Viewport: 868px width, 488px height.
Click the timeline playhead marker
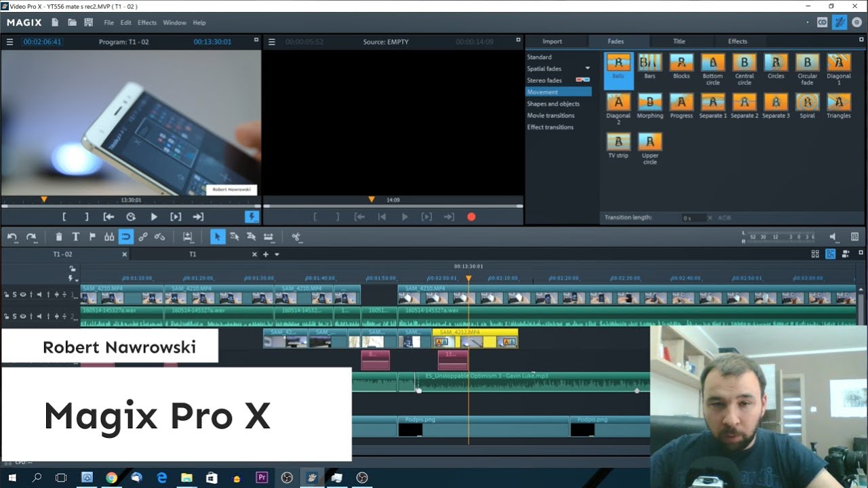click(x=468, y=279)
